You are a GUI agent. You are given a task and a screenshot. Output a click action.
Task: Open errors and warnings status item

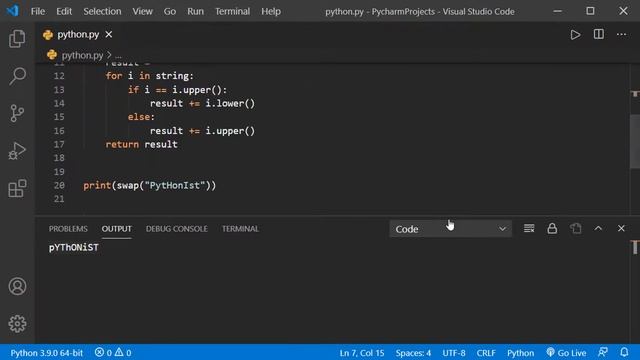113,353
